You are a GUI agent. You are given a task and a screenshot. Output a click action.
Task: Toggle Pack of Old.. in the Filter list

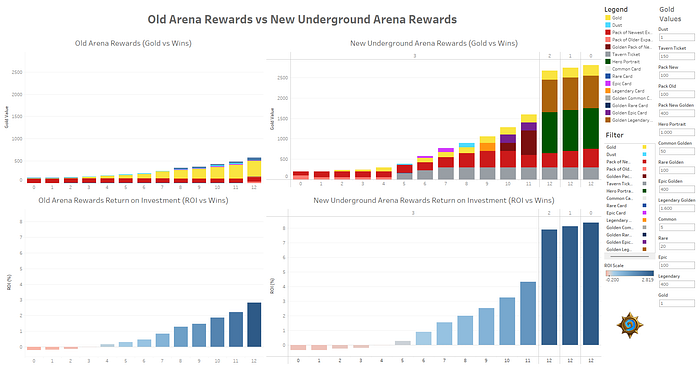627,169
